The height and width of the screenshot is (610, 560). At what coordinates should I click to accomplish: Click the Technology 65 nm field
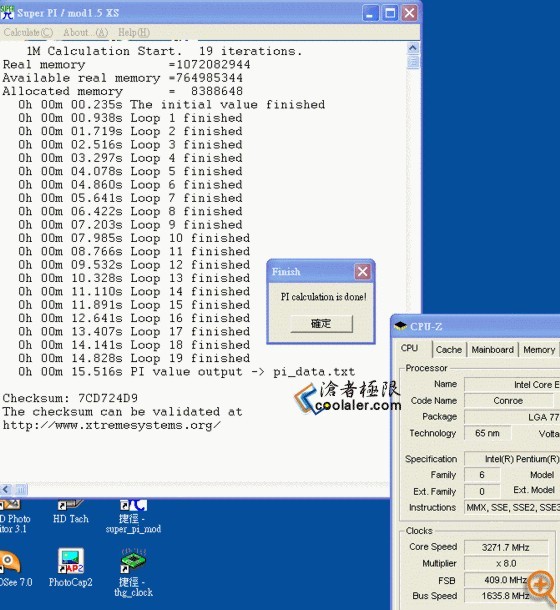[487, 433]
